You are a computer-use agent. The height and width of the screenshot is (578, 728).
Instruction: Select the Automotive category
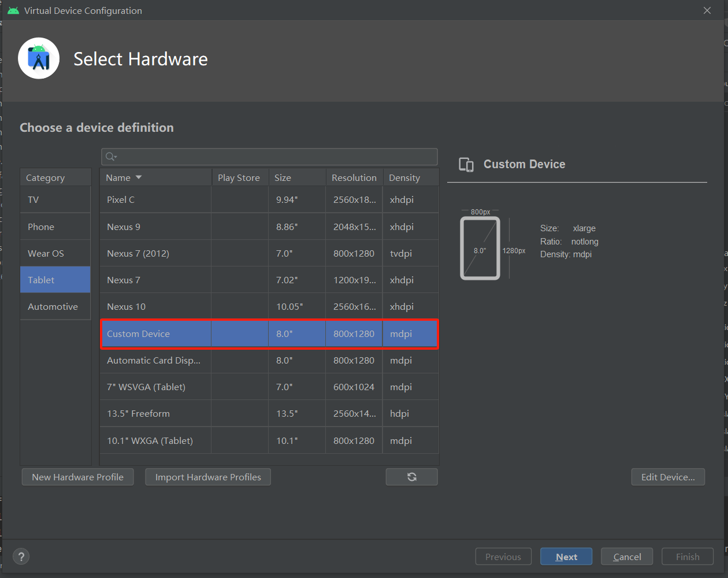(x=55, y=306)
